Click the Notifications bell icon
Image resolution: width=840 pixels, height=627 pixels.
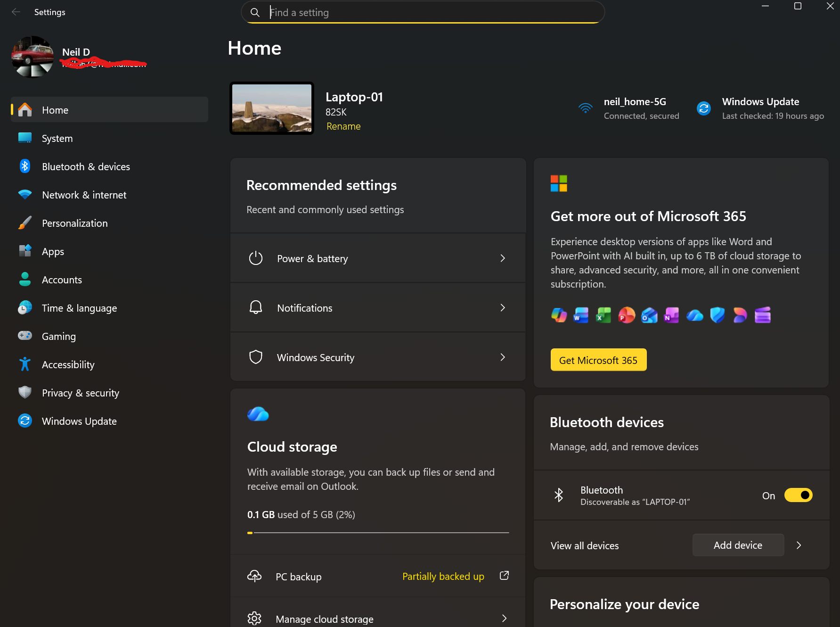click(x=256, y=308)
